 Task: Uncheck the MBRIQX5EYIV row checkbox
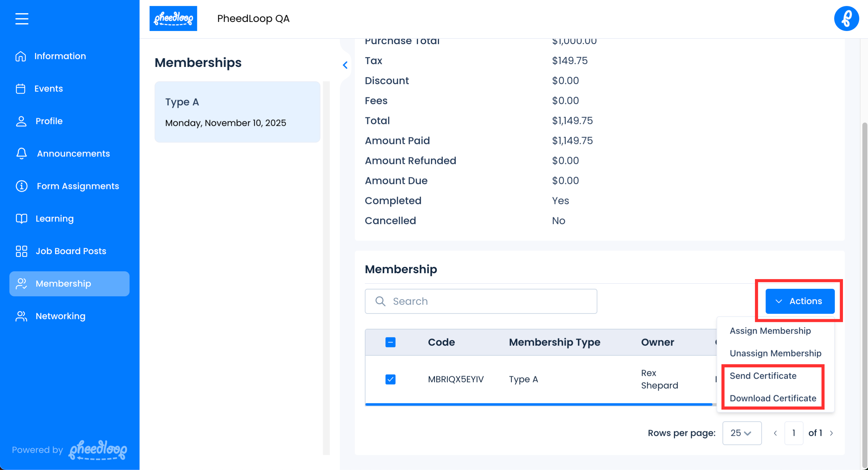click(x=390, y=380)
